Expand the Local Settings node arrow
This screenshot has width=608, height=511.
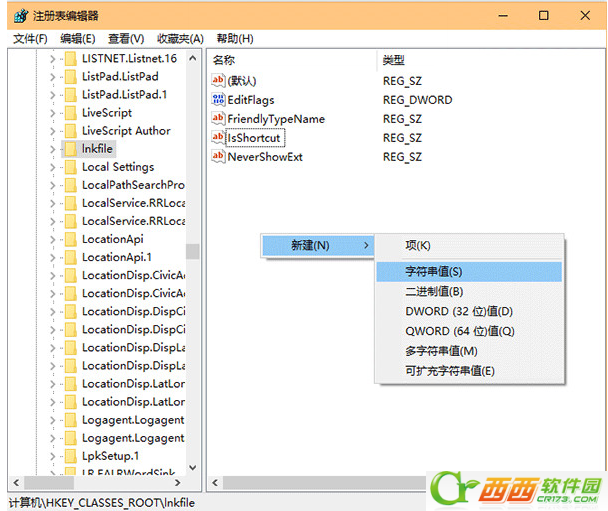[53, 167]
